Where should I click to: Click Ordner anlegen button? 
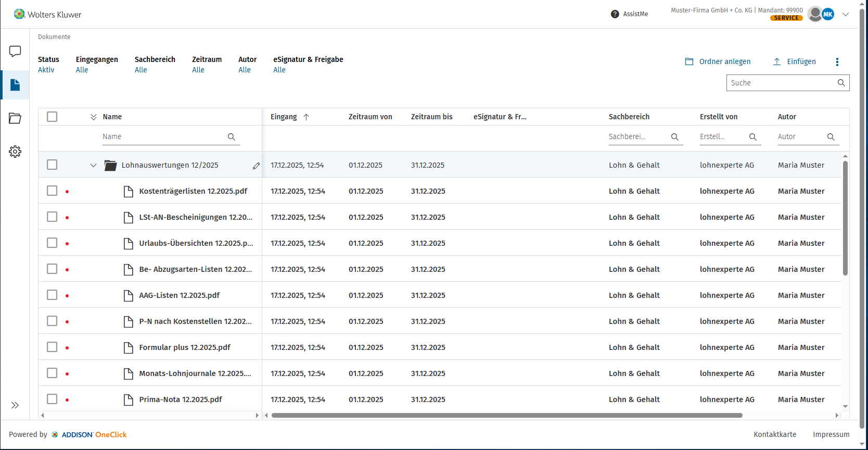[x=718, y=61]
